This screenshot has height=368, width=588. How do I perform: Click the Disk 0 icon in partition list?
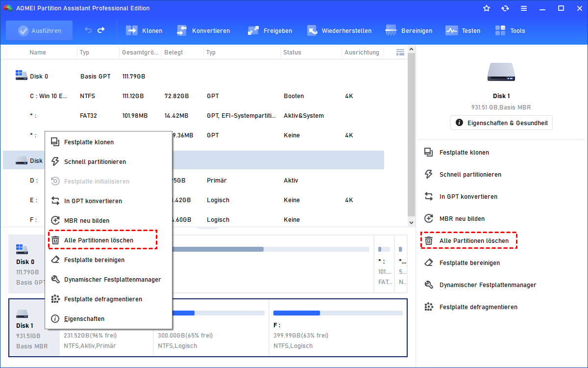[22, 75]
